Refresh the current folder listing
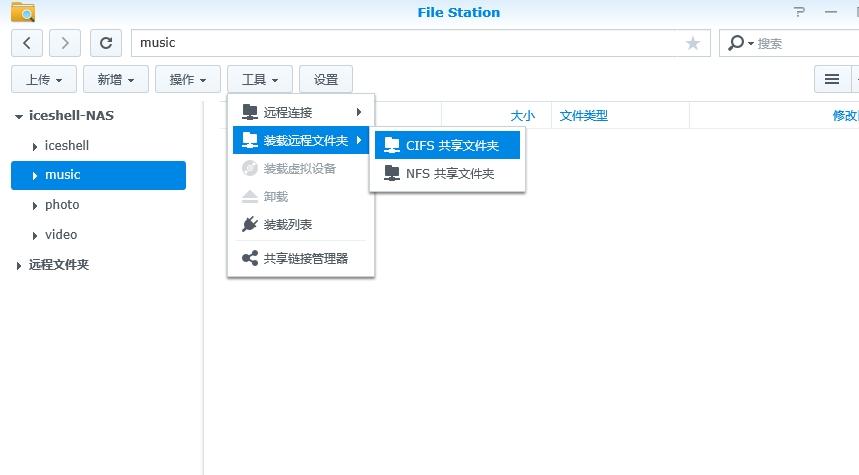859x475 pixels. click(x=105, y=43)
